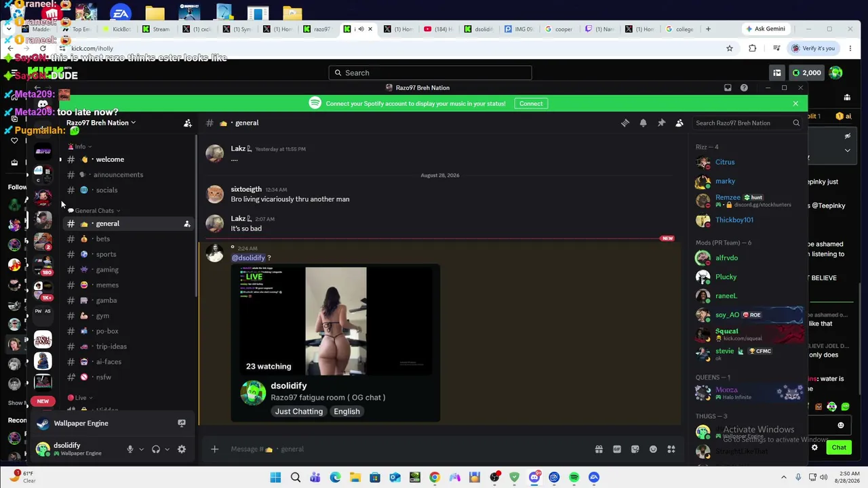The height and width of the screenshot is (488, 868).
Task: Open the GIF picker
Action: [x=617, y=449]
